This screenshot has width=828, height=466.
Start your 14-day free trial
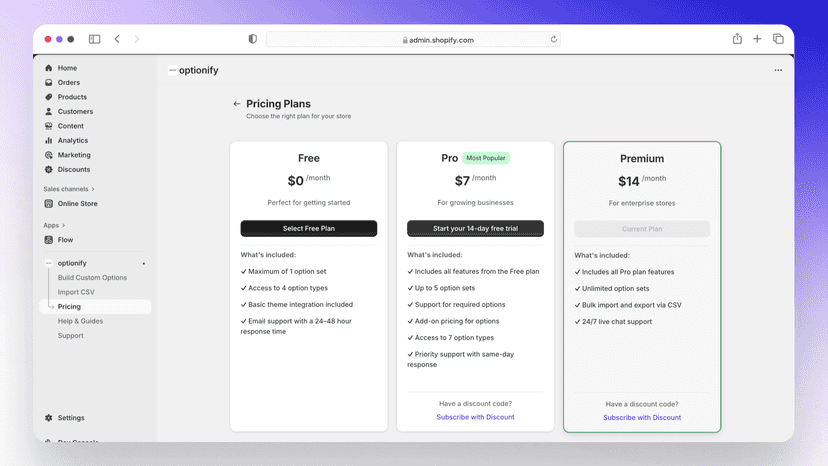[x=475, y=229]
